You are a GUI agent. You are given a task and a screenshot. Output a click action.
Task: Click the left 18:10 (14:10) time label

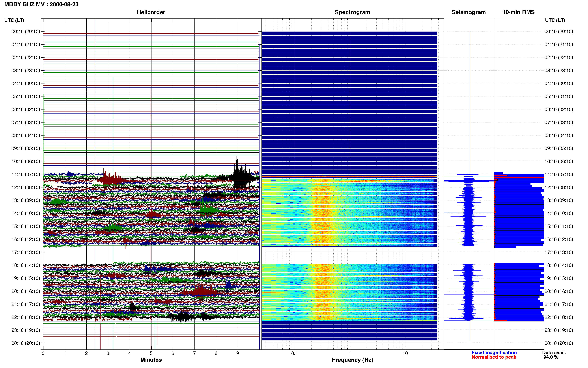click(26, 265)
